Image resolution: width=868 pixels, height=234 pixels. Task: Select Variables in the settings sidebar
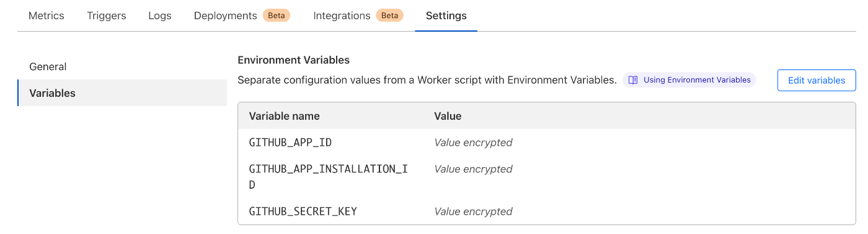click(x=122, y=93)
